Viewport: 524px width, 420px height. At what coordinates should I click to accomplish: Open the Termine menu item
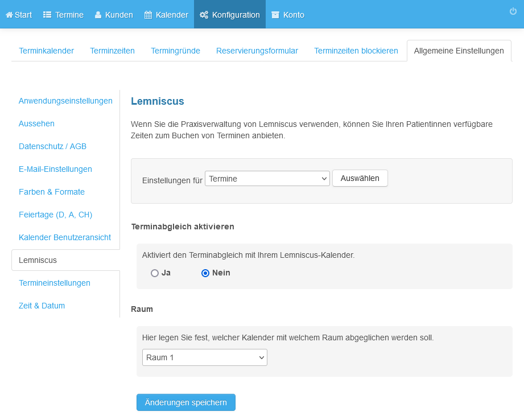tap(64, 15)
